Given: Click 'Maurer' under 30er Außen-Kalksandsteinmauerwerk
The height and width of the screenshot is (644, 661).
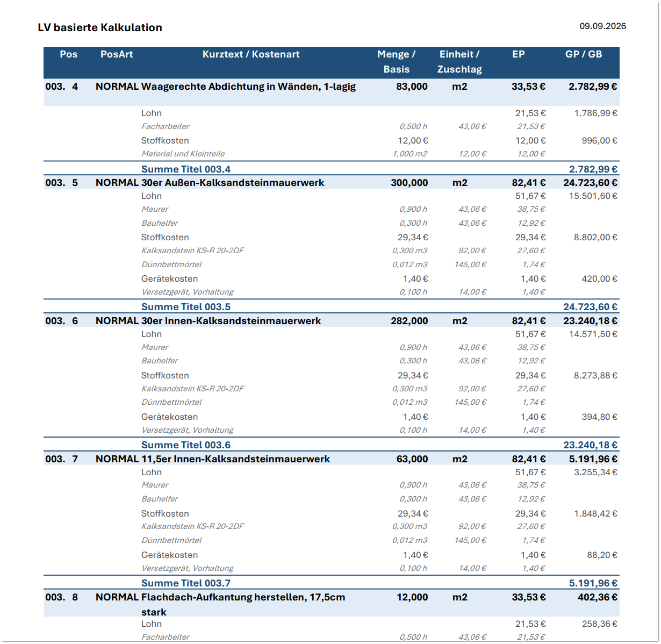Looking at the screenshot, I should [x=155, y=209].
